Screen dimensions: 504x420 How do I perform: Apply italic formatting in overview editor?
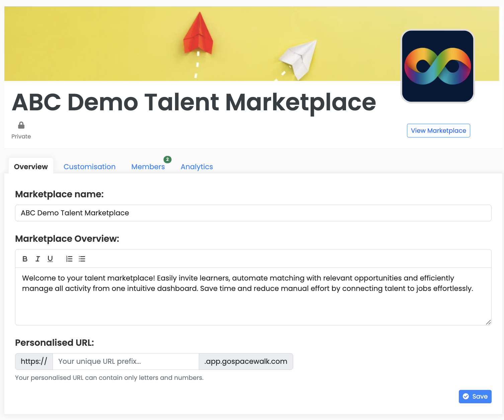tap(37, 259)
